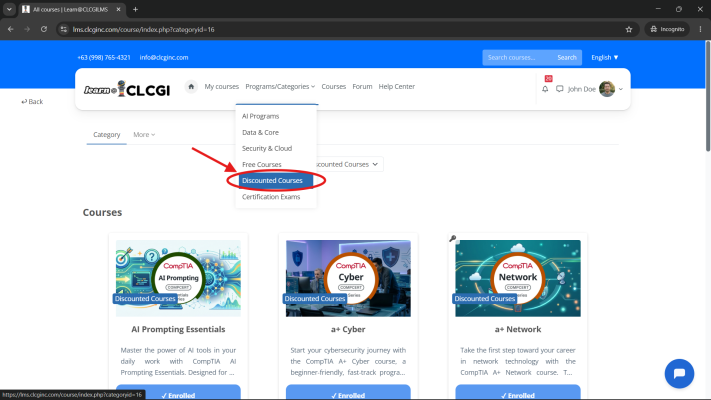711x400 pixels.
Task: Open the notifications bell icon
Action: coord(545,89)
